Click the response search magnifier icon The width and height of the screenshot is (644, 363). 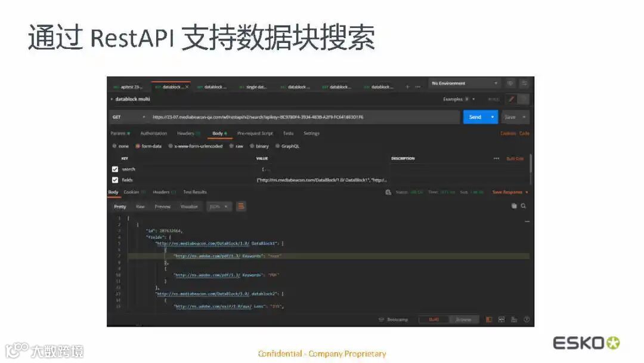pos(524,206)
